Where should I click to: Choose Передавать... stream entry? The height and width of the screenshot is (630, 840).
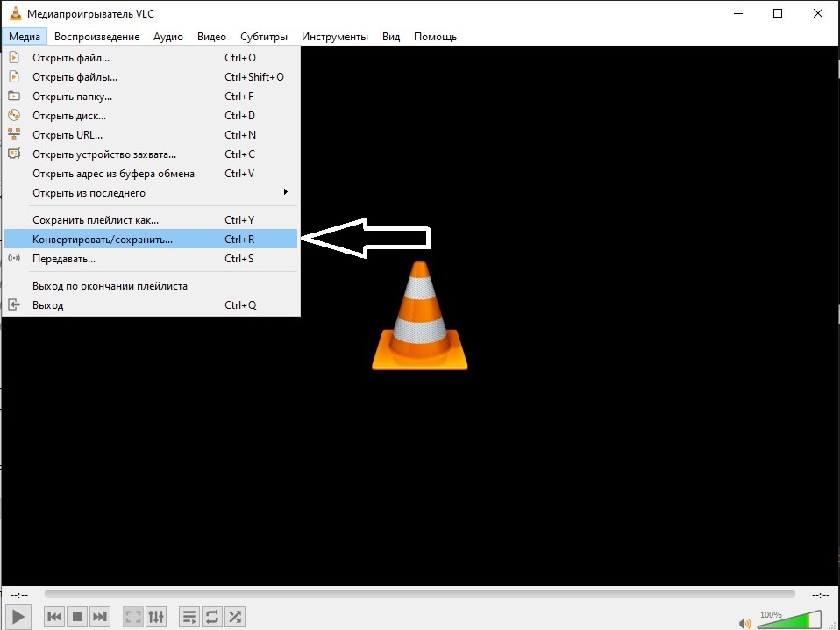click(x=151, y=259)
